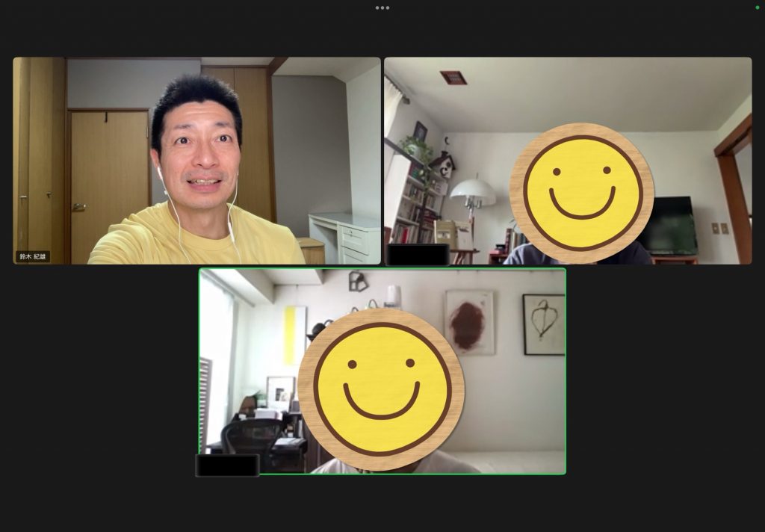This screenshot has width=765, height=532.
Task: Click the white dome lamp in the top-right video
Action: click(x=472, y=193)
